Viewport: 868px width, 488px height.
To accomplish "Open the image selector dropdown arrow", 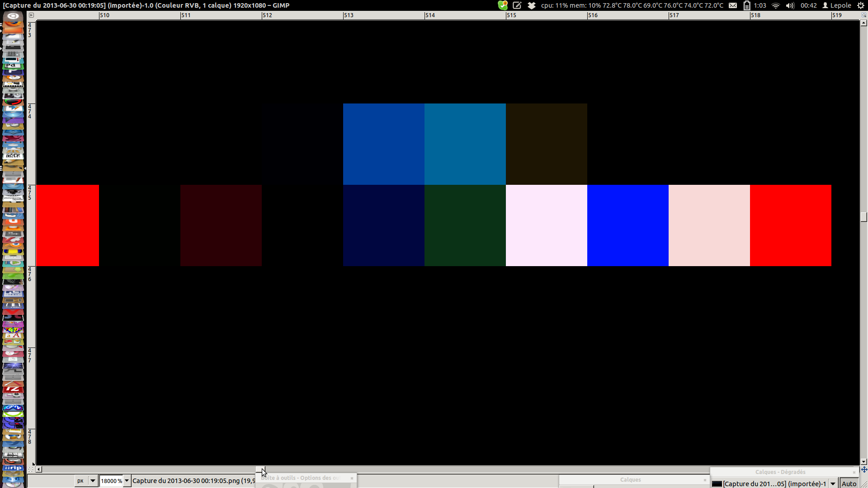I will pyautogui.click(x=833, y=483).
